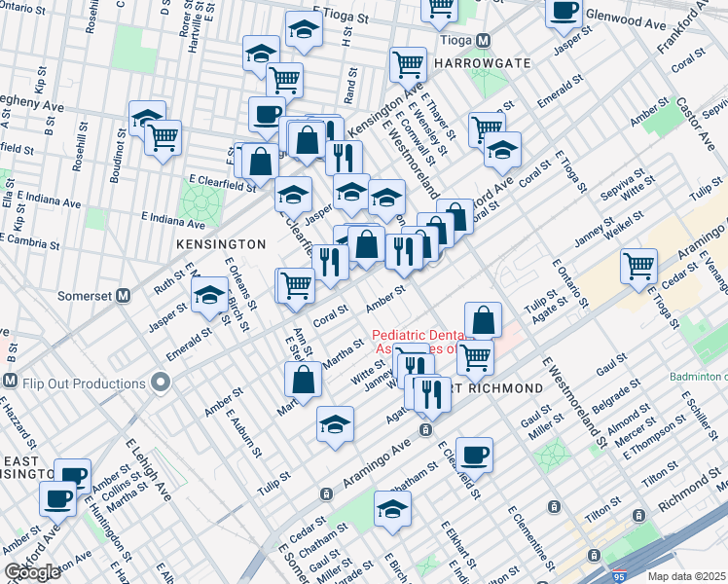Click the E Thompson St street label
728x584 pixels.
click(x=654, y=437)
